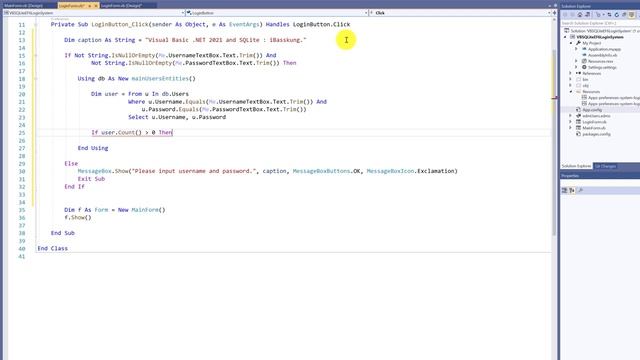The width and height of the screenshot is (640, 360).
Task: Click the split editor icon above the scrollbar
Action: coord(554,13)
